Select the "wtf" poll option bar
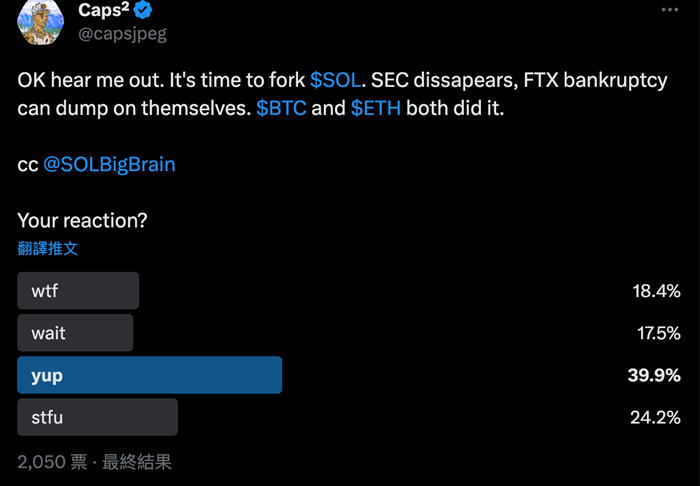The height and width of the screenshot is (486, 700). point(78,291)
